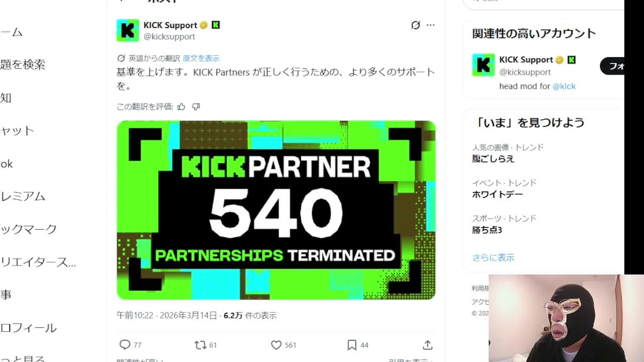Rate the translation with thumbs down
The width and height of the screenshot is (644, 362).
(x=196, y=107)
